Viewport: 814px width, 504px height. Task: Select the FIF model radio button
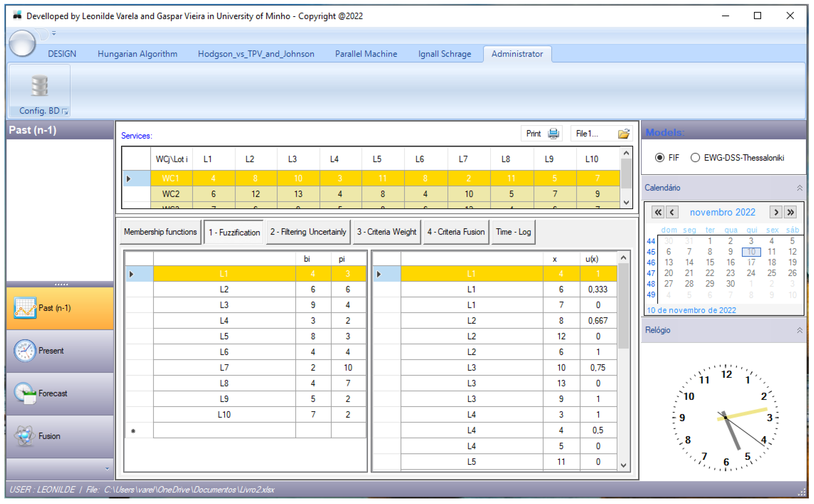(x=659, y=158)
